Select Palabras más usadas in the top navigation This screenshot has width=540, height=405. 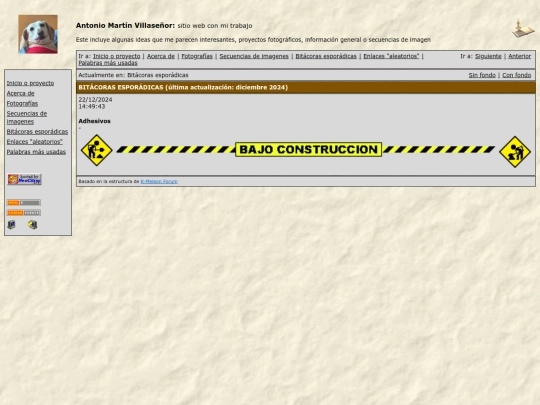[x=108, y=63]
